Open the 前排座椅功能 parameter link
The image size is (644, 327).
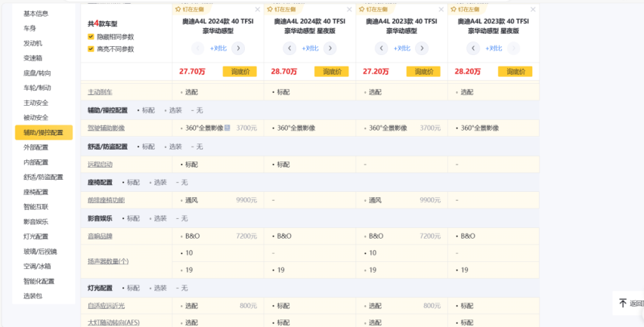106,200
